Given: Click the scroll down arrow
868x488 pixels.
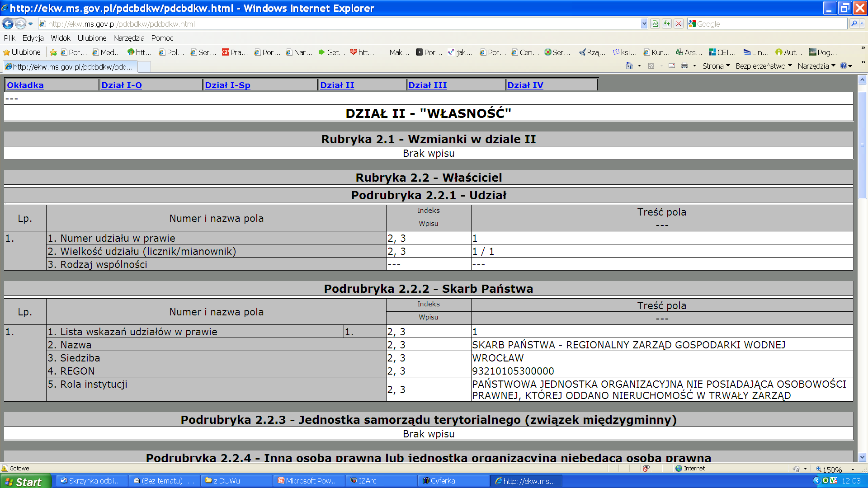Looking at the screenshot, I should coord(862,457).
